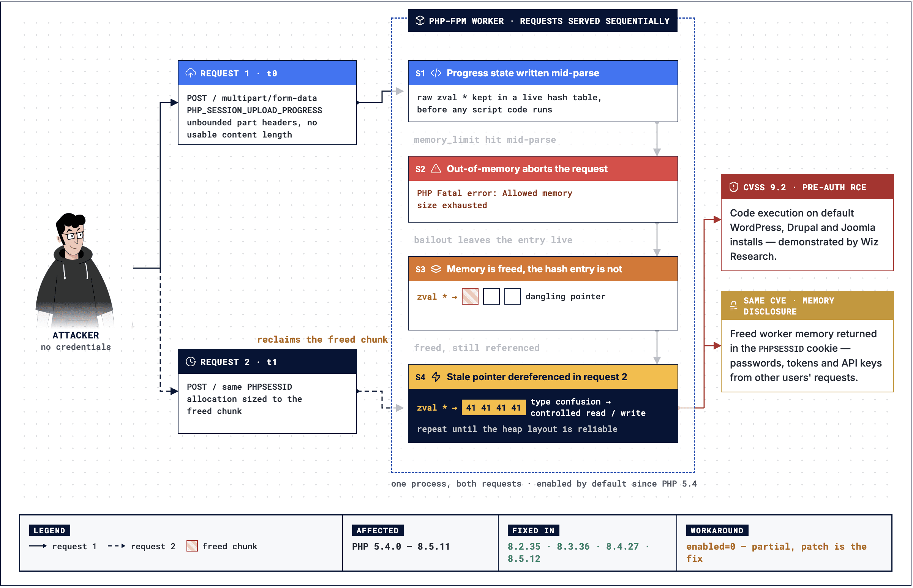Click 'no credentials' under attacker
Viewport: 913px width, 588px height.
click(76, 348)
